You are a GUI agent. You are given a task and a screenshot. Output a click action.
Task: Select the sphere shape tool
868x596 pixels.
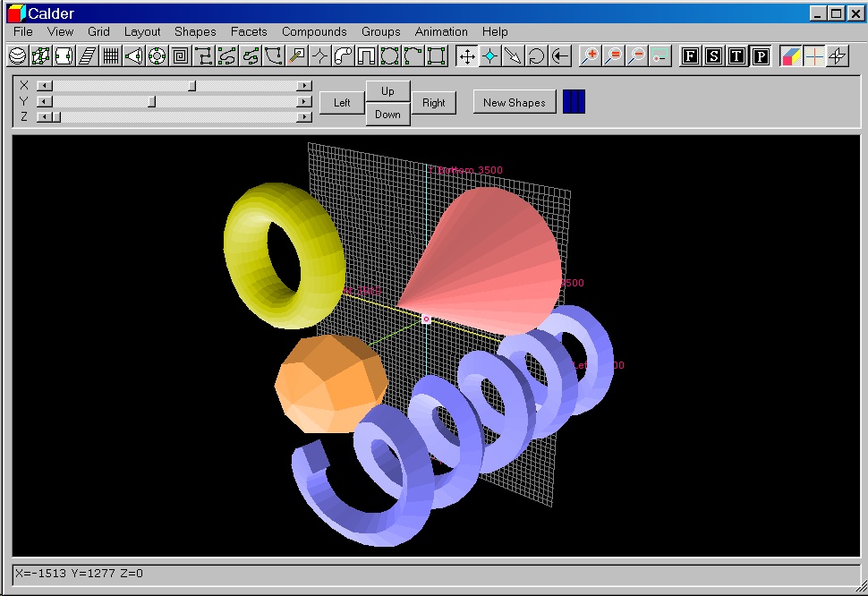[x=17, y=56]
